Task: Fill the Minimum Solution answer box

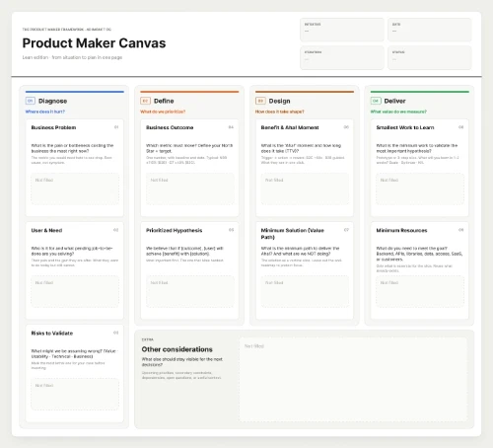Action: pyautogui.click(x=305, y=291)
